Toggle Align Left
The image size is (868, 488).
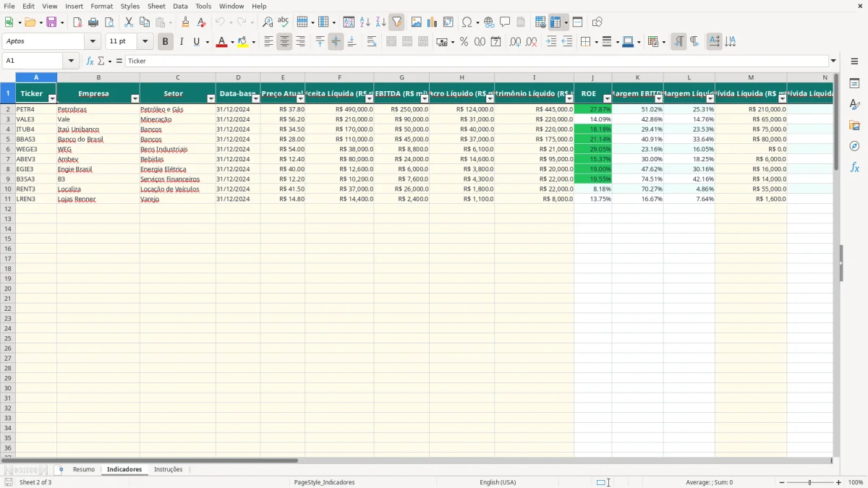tap(268, 42)
